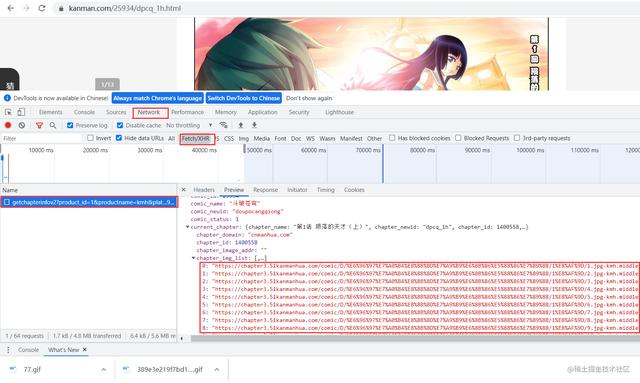This screenshot has height=383, width=640.
Task: Uncheck Preserve log checkbox
Action: tap(70, 125)
